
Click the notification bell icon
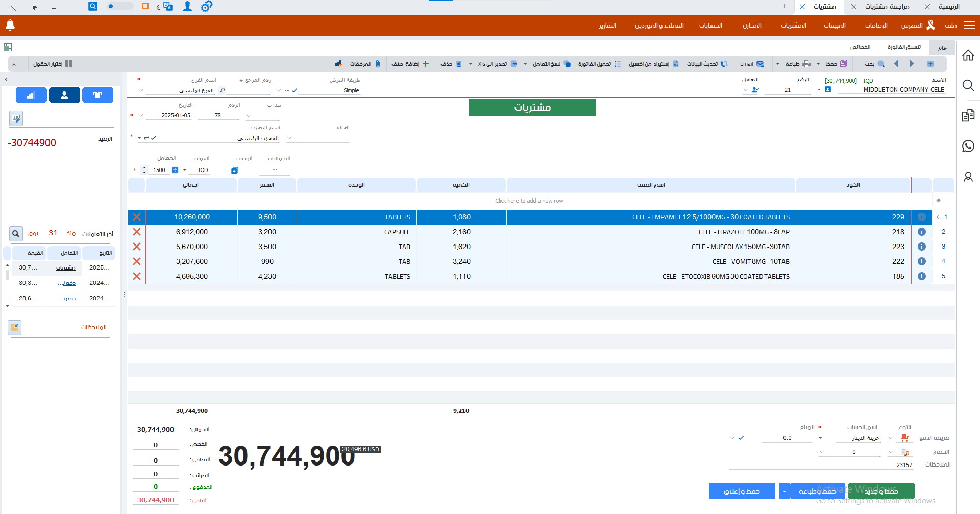click(x=10, y=25)
